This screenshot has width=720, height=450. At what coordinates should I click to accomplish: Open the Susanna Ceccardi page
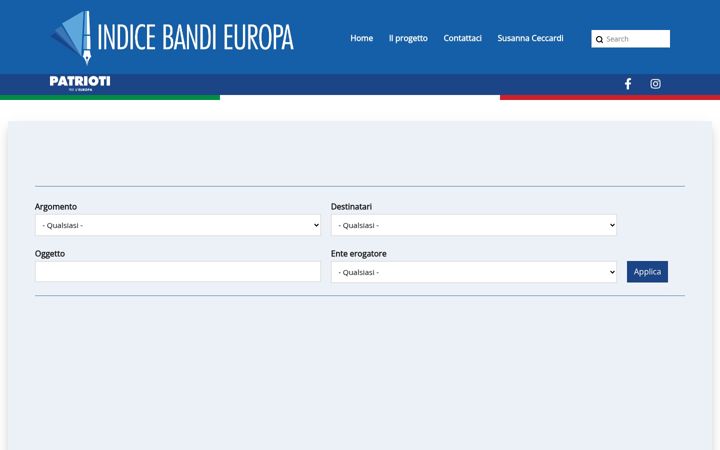pos(530,38)
